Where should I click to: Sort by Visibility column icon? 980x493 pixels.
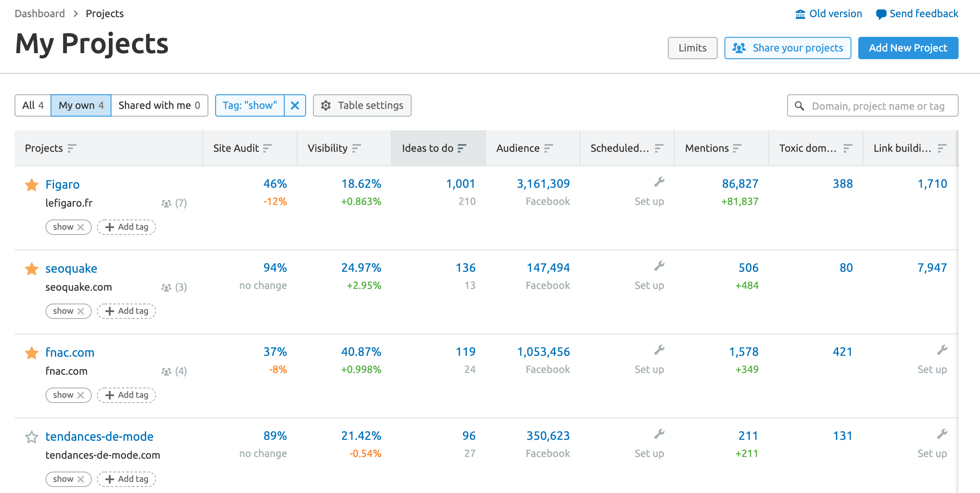357,148
